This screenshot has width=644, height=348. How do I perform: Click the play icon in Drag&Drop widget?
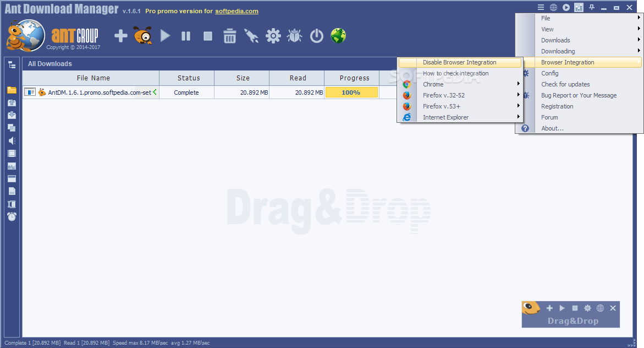click(x=562, y=308)
